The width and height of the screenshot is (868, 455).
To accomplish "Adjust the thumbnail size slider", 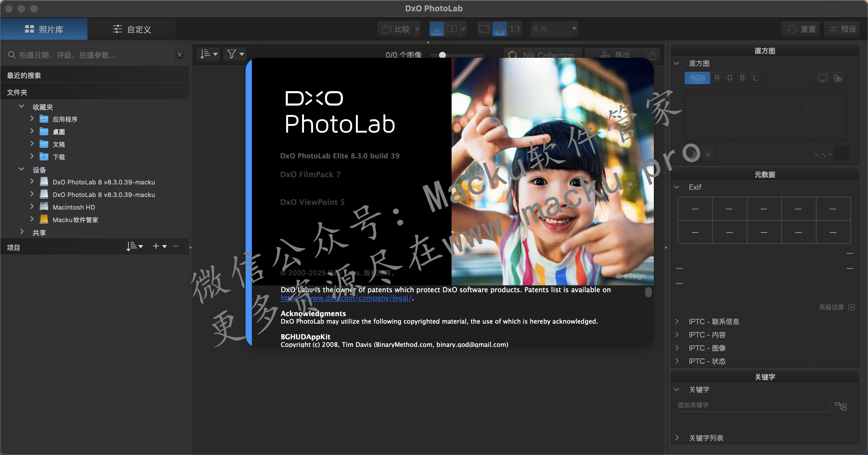I will pyautogui.click(x=442, y=55).
